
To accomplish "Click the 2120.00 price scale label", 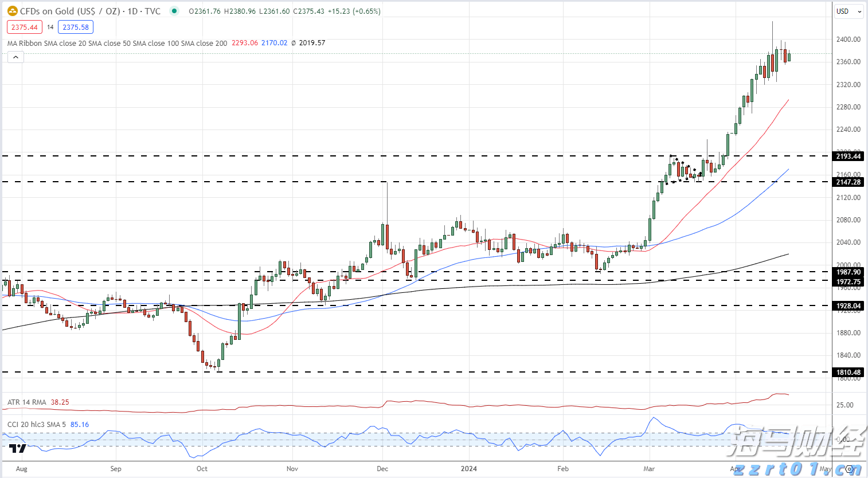I will coord(849,198).
